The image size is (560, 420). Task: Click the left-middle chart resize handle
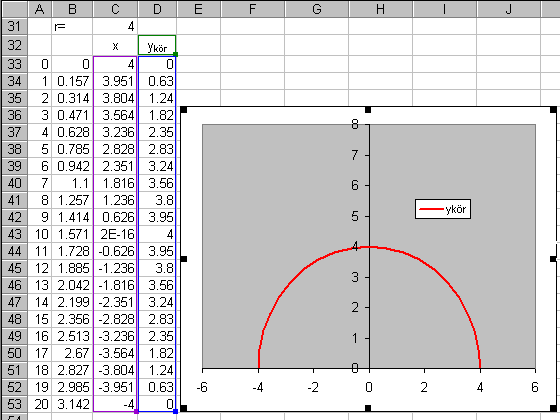[x=184, y=259]
